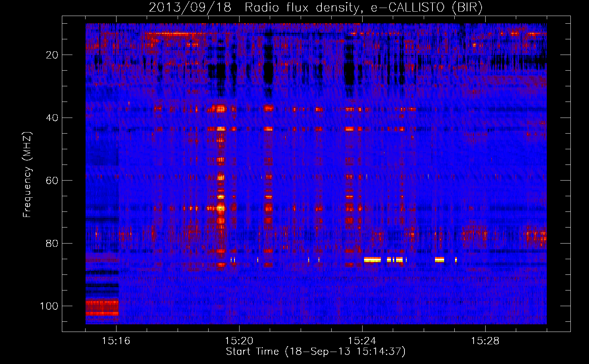This screenshot has width=589, height=364.
Task: Click the plot title 'Radio flux density, e-CALLISTO (BIR)'
Action: [x=363, y=8]
